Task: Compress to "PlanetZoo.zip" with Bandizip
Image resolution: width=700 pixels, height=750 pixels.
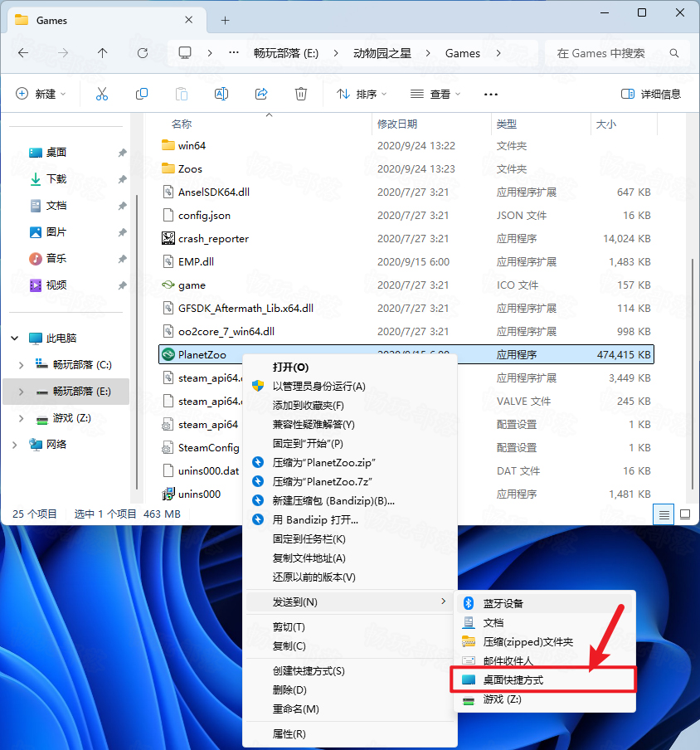Action: [x=349, y=463]
